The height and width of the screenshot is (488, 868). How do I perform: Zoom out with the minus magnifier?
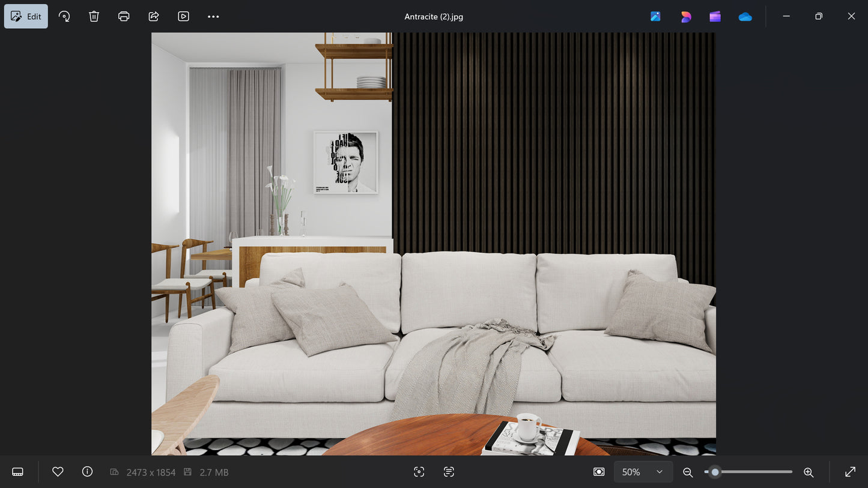pos(688,472)
